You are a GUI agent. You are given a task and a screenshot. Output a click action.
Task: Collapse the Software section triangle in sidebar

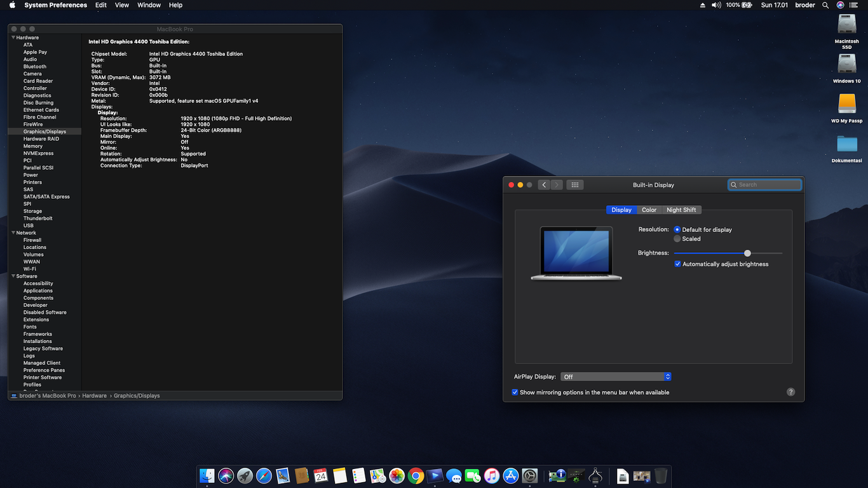13,276
